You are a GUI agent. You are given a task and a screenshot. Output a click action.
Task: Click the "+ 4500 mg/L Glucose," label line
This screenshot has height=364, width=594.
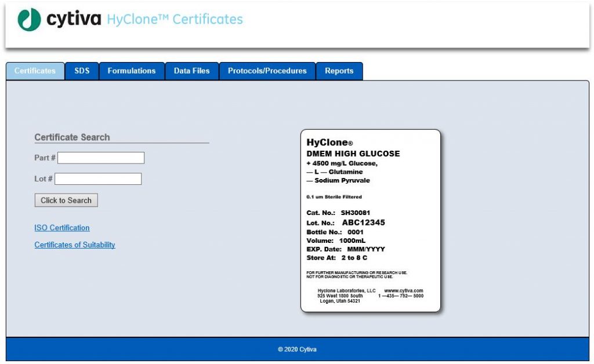[x=342, y=163]
